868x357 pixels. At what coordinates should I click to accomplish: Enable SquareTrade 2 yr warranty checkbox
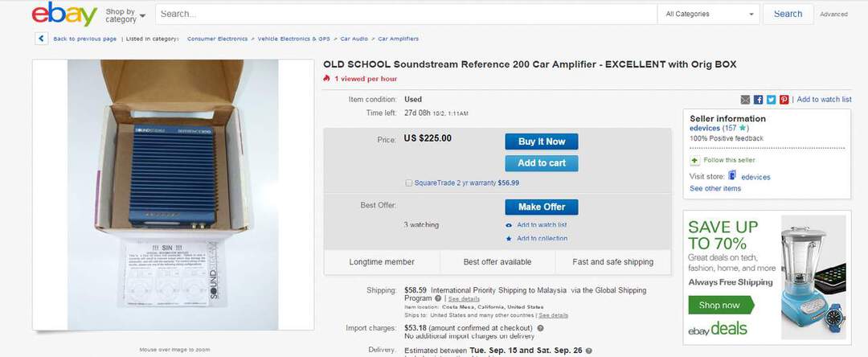pos(409,183)
